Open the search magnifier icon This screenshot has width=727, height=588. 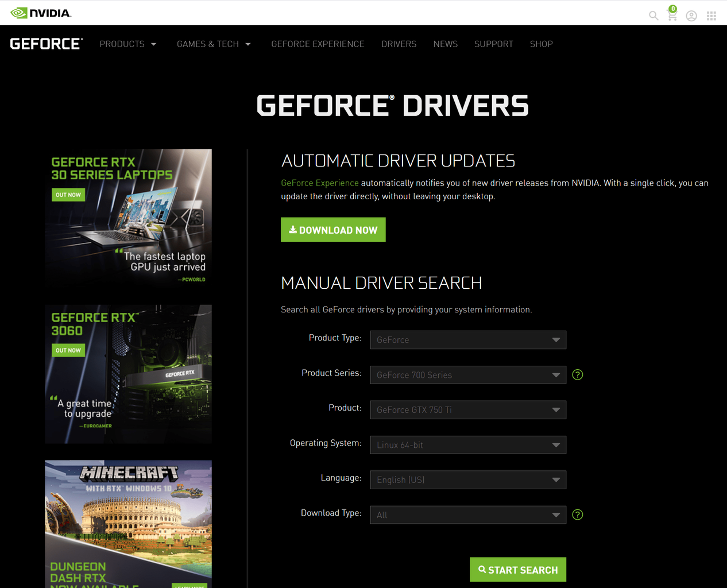pos(653,16)
